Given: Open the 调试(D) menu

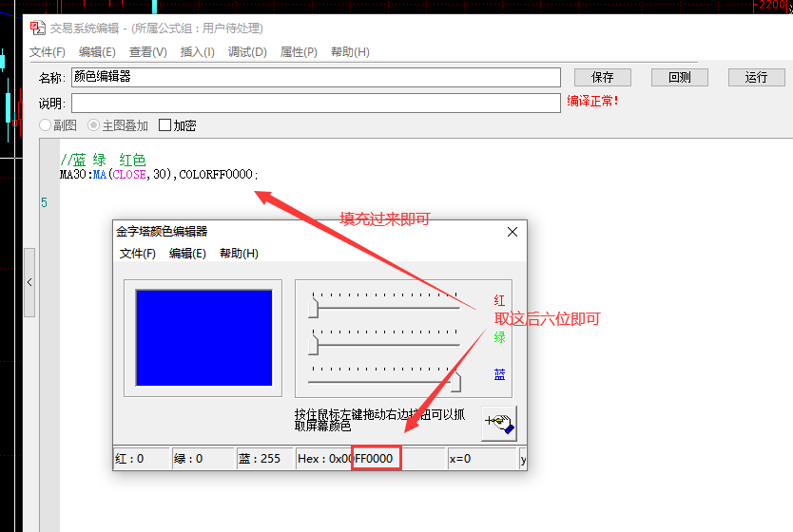Looking at the screenshot, I should tap(247, 52).
